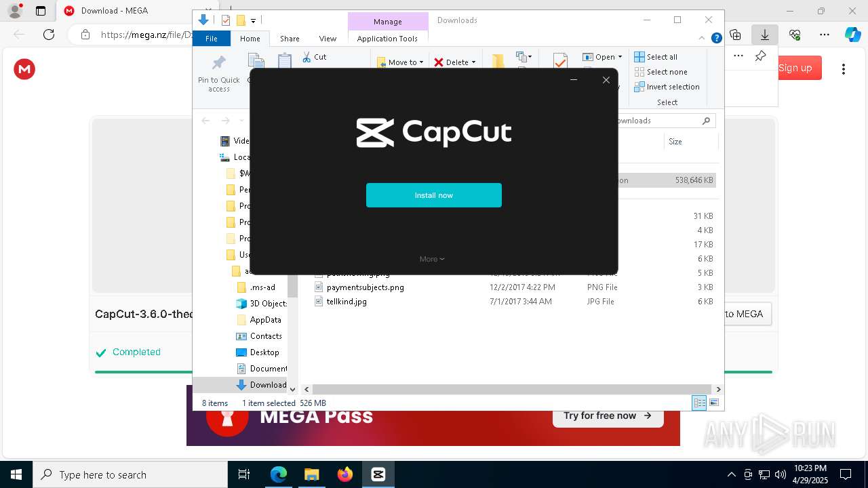Open the notification center icon

[846, 474]
